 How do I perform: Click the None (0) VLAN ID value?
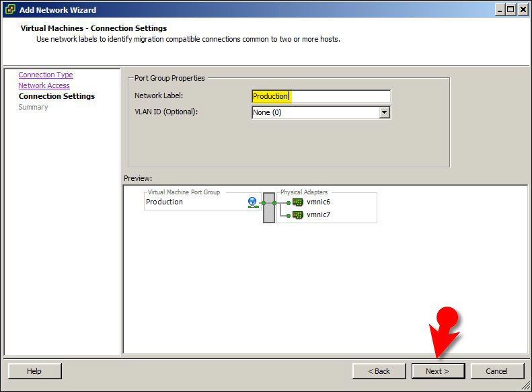(x=268, y=112)
